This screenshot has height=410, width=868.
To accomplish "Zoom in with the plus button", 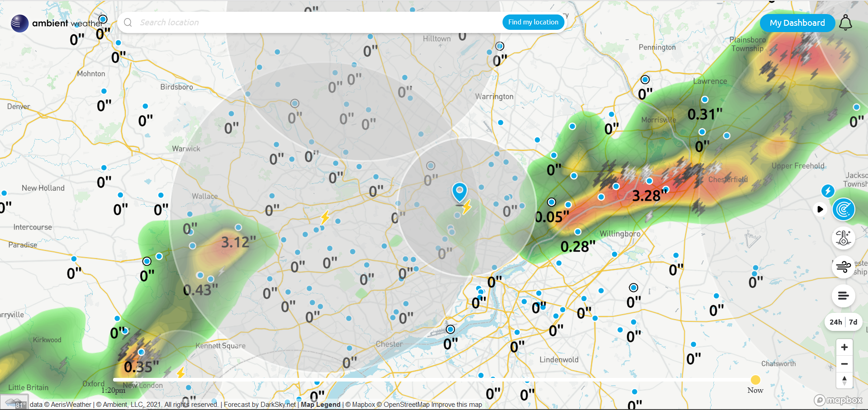I will coord(844,347).
